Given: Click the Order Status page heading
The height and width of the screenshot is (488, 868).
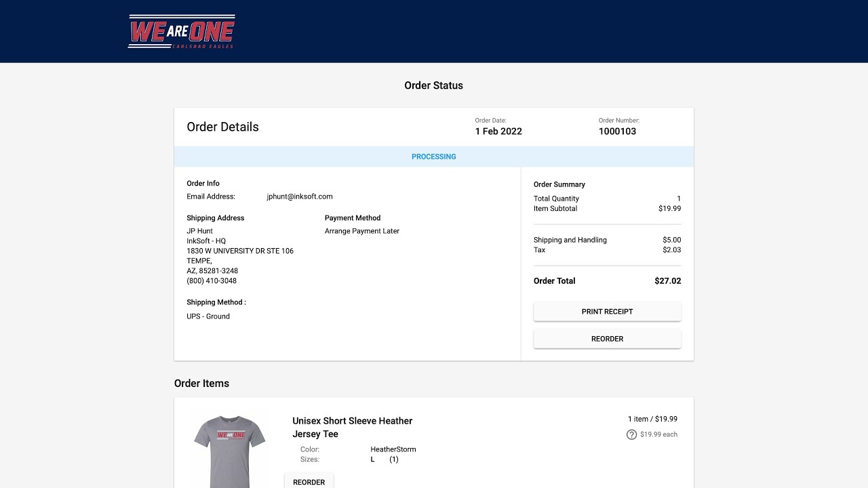Looking at the screenshot, I should pyautogui.click(x=434, y=85).
